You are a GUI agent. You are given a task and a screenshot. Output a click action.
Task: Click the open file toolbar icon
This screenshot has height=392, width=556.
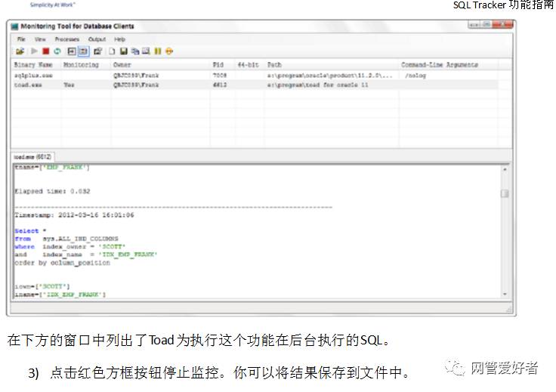20,51
